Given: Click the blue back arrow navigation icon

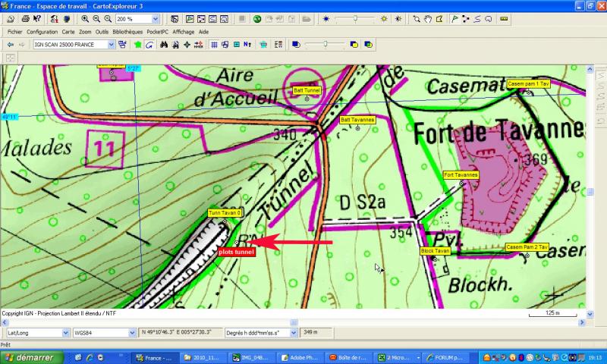Looking at the screenshot, I should 11,45.
